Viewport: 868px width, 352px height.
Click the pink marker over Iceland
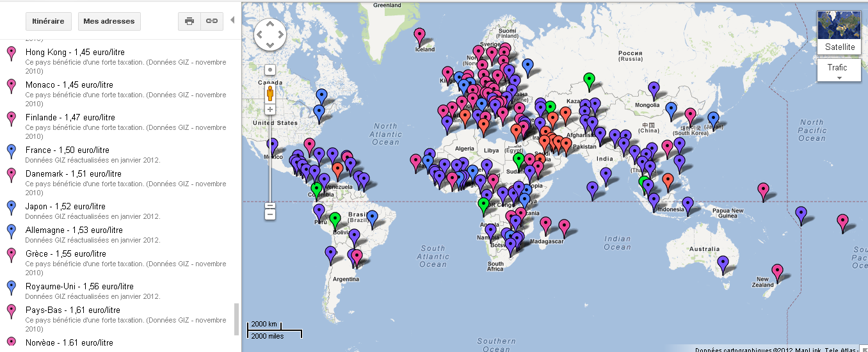[419, 35]
